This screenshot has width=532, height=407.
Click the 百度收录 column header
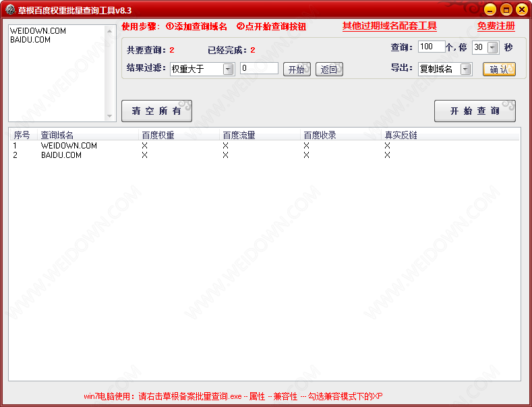(341, 135)
